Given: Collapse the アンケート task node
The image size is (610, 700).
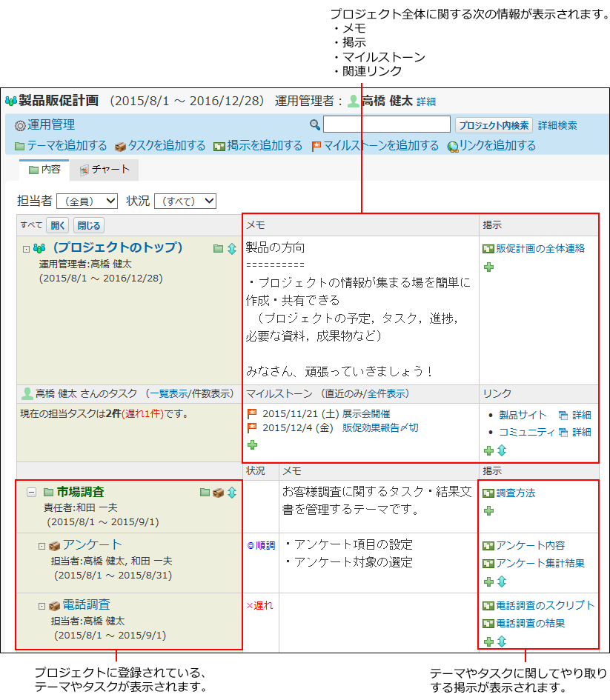Looking at the screenshot, I should point(42,546).
